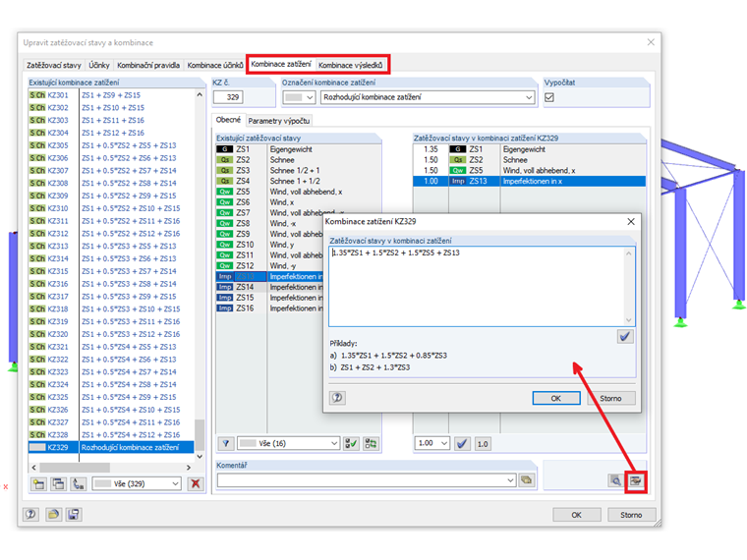Select 1.35 ZS1 Eigengewicht in KZ329 table

click(x=529, y=149)
